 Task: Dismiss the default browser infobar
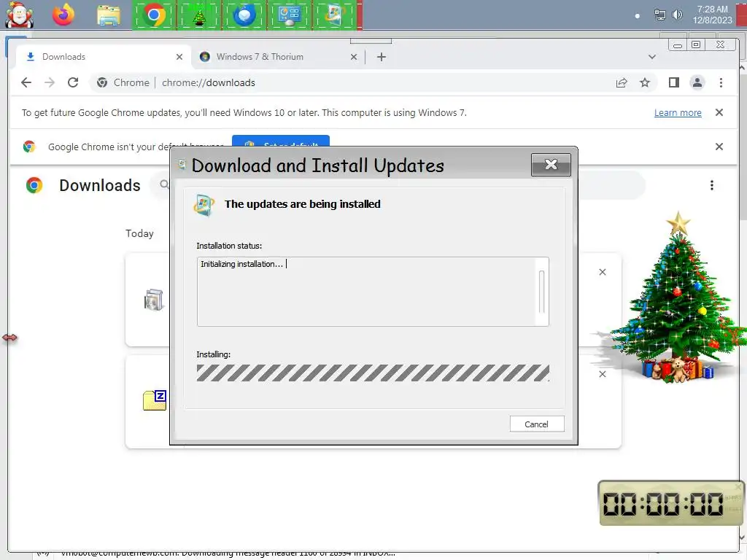719,147
